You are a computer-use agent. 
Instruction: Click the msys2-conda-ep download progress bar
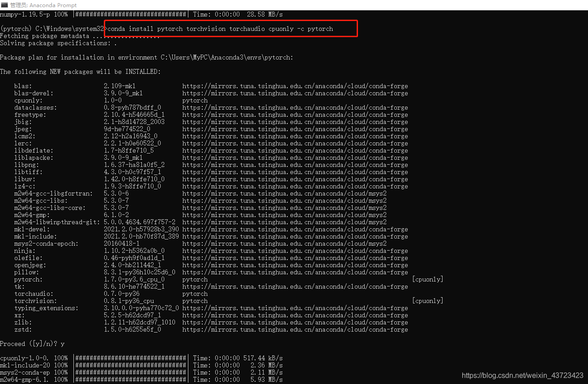[131, 372]
